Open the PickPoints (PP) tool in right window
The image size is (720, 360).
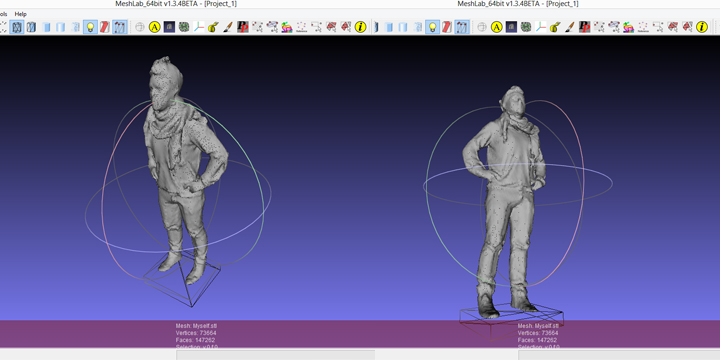point(585,27)
